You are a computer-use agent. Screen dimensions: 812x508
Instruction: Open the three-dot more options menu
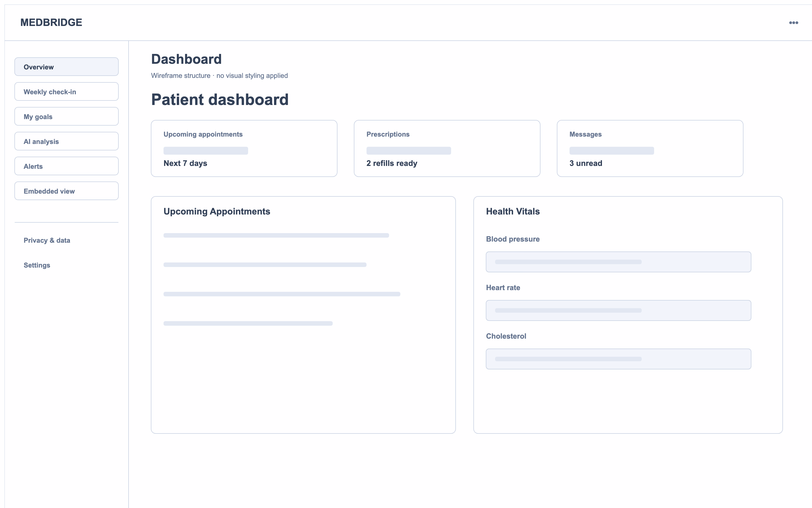point(793,23)
